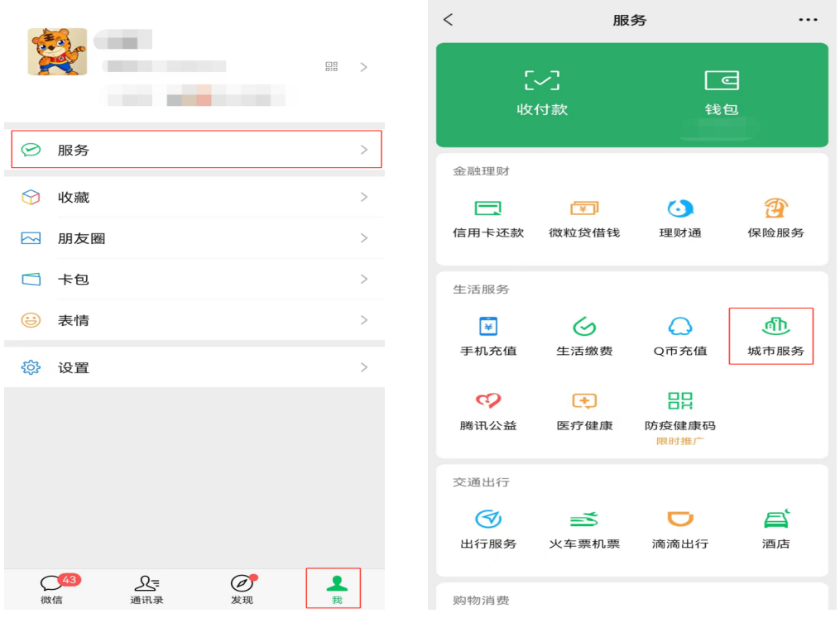Click the 生活服务 section heading
Screen dimensions: 840x618
pyautogui.click(x=481, y=290)
